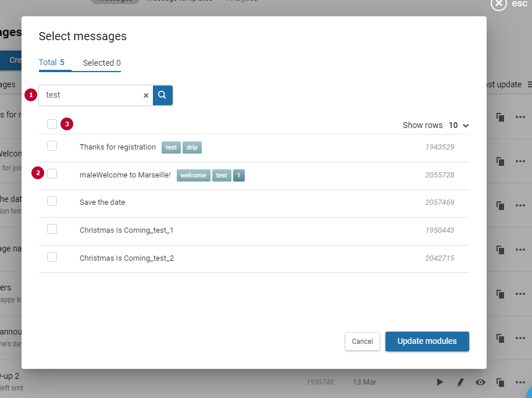Click the Christmas Is Coming_test_2 title
Screen dimensions: 532x398
tap(127, 258)
